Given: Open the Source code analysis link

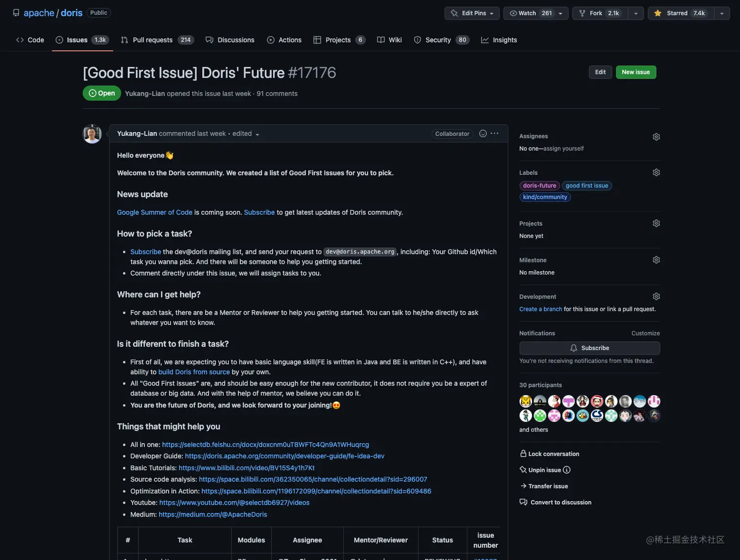Looking at the screenshot, I should pyautogui.click(x=313, y=479).
